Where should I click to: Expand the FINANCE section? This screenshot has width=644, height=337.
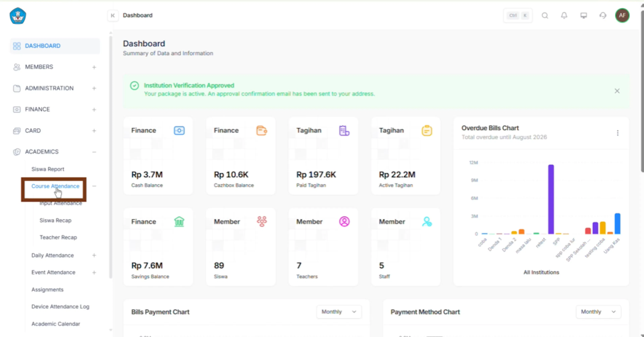click(94, 110)
